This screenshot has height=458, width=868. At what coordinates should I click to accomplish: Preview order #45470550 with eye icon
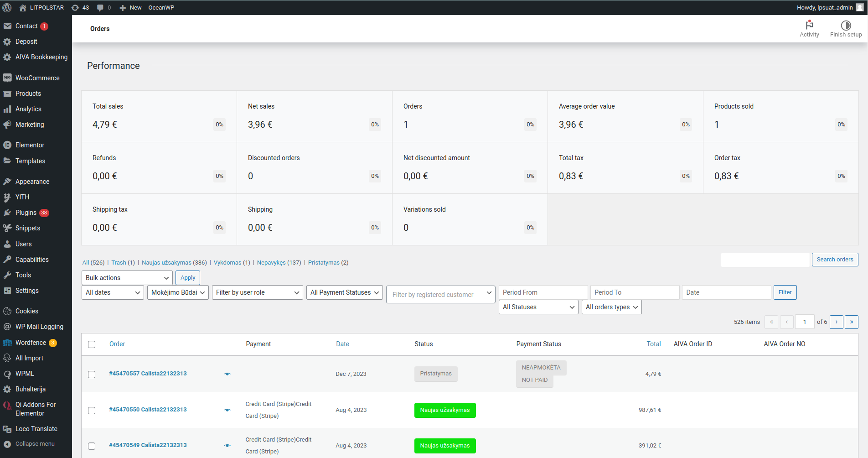(x=227, y=410)
